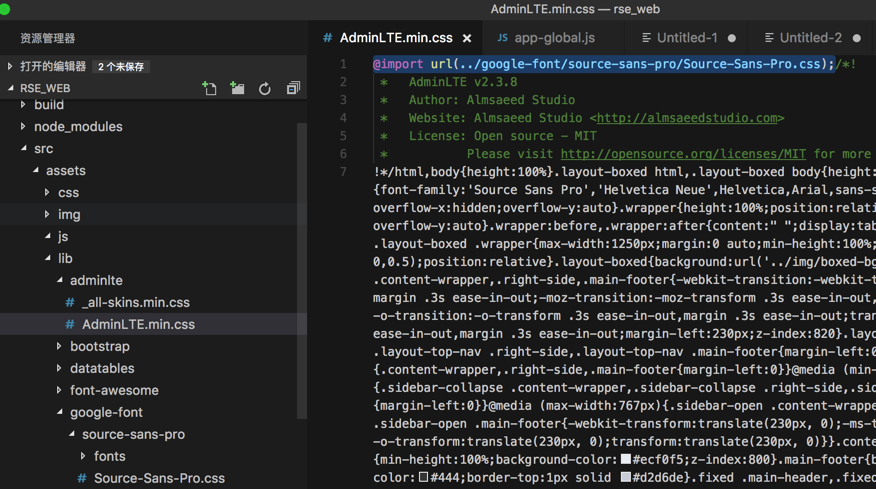Collapse the js folder arrow

pyautogui.click(x=48, y=236)
